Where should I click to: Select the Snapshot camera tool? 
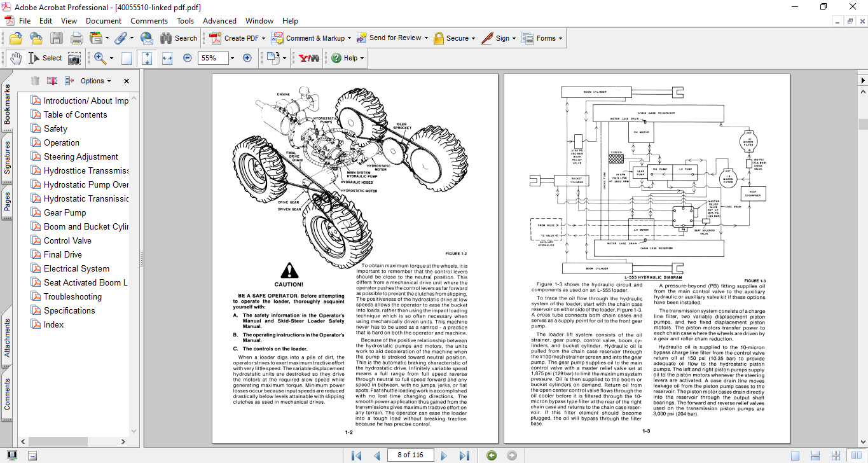74,59
